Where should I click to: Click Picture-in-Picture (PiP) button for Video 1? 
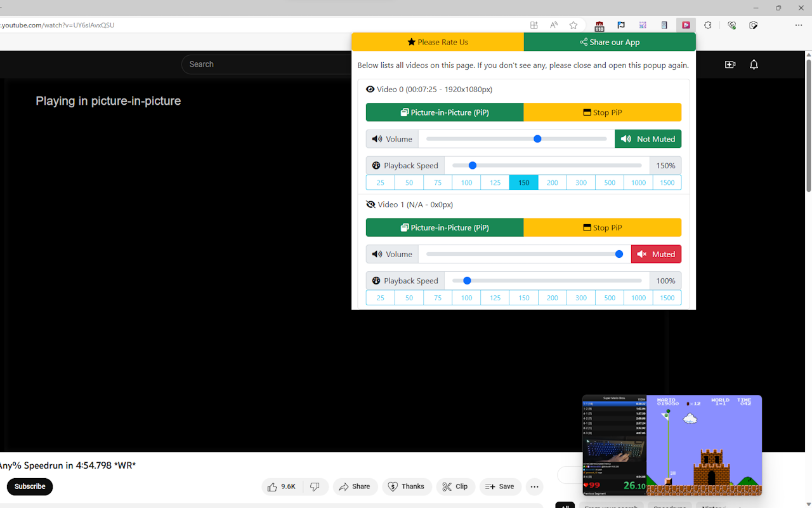tap(445, 227)
